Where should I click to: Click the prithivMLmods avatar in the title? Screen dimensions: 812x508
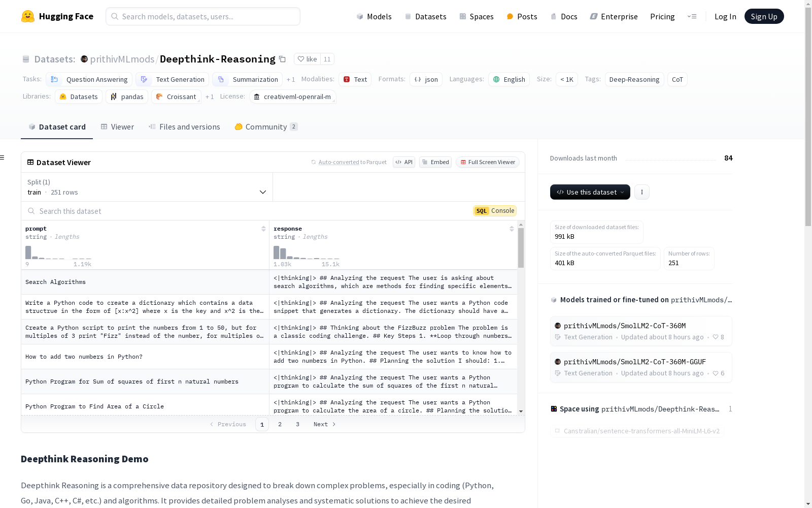(84, 59)
